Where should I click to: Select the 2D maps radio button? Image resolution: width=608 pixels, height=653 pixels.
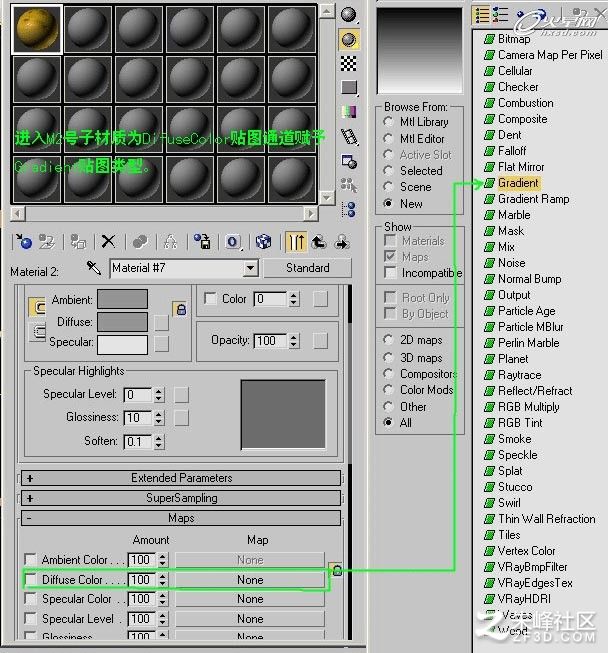[388, 340]
